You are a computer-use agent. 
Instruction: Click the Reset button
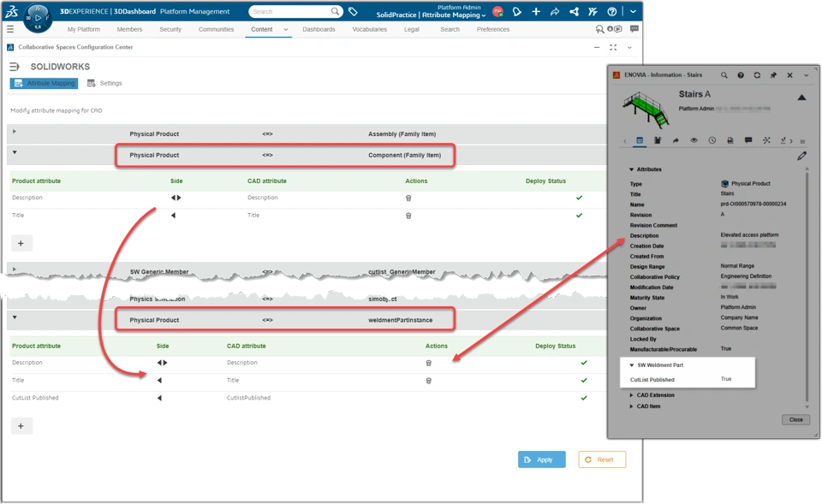602,460
